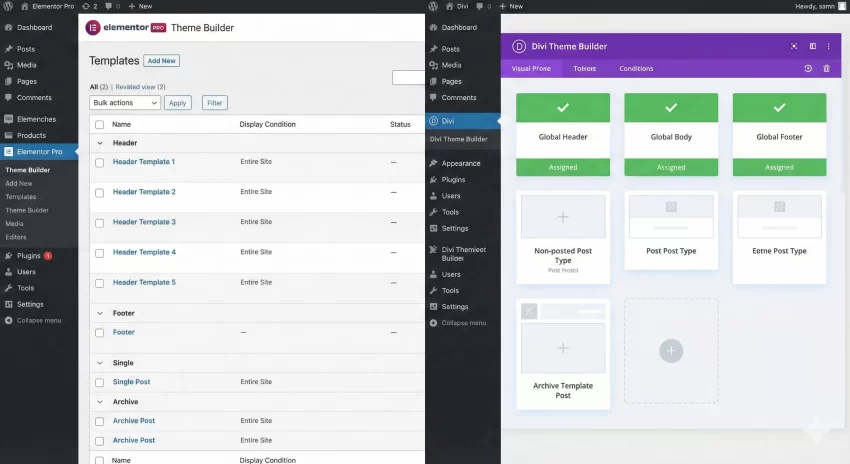The height and width of the screenshot is (464, 850).
Task: Click the search input field above Status column
Action: (408, 78)
